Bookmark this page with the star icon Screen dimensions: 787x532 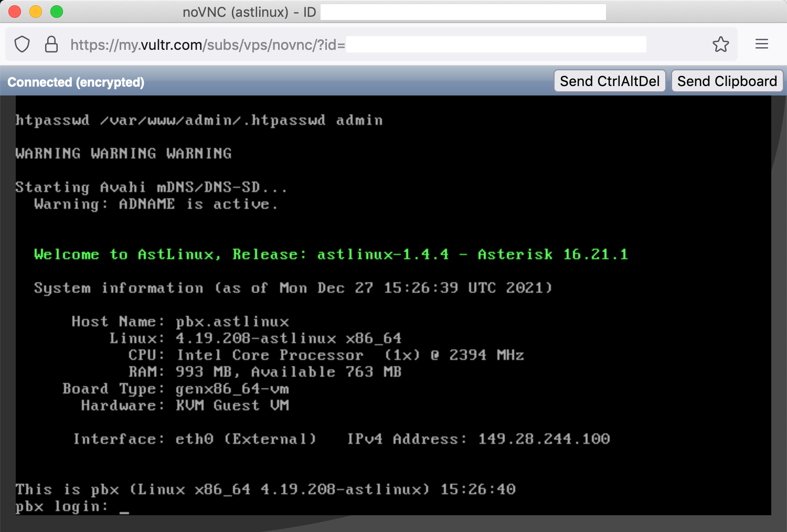tap(721, 45)
